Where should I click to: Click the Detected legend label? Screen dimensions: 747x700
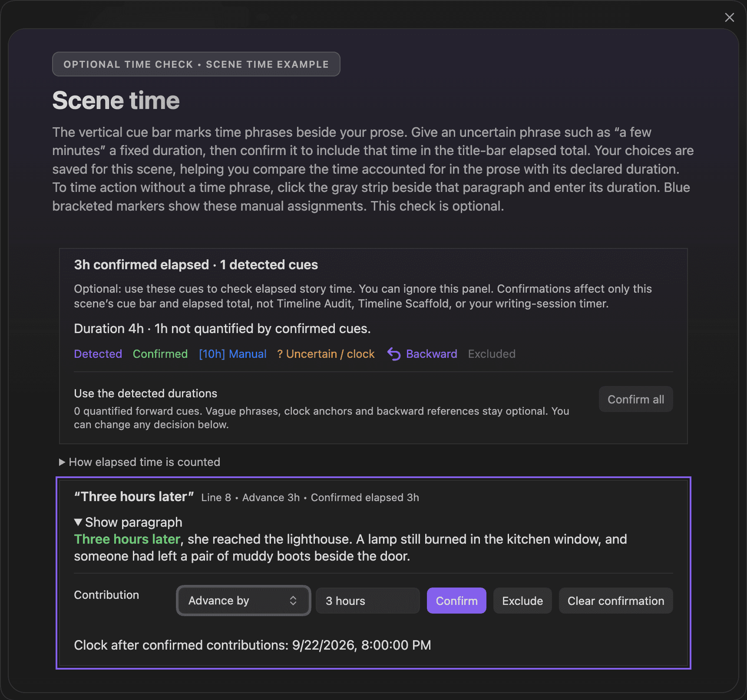coord(98,354)
